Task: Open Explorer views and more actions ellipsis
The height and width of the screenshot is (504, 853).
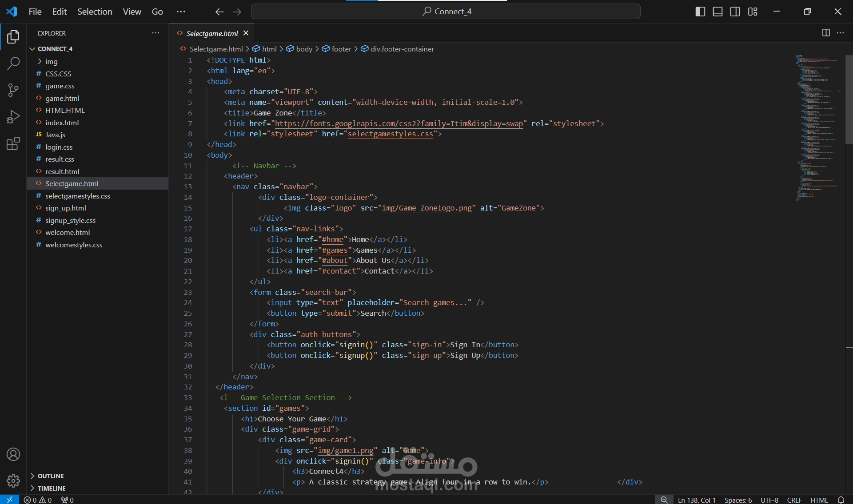Action: 155,33
